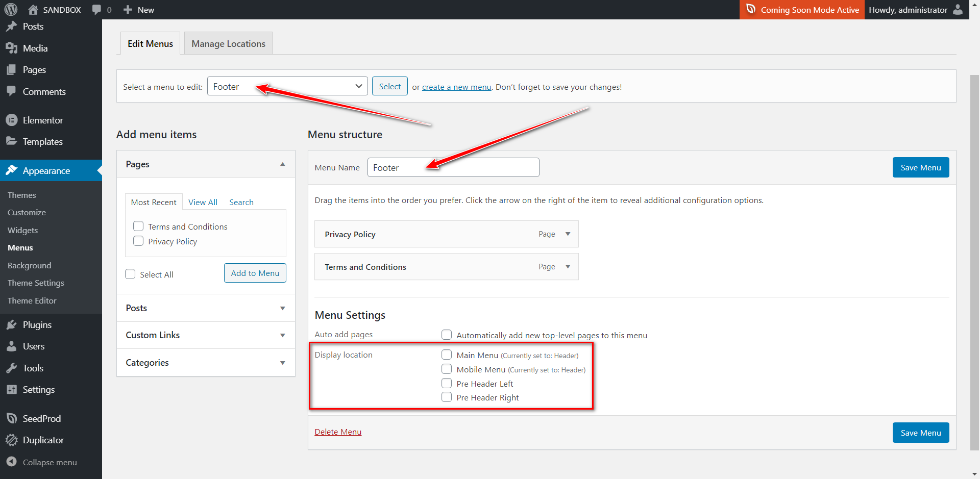This screenshot has height=479, width=980.
Task: Click the Select button beside menu dropdown
Action: 390,86
